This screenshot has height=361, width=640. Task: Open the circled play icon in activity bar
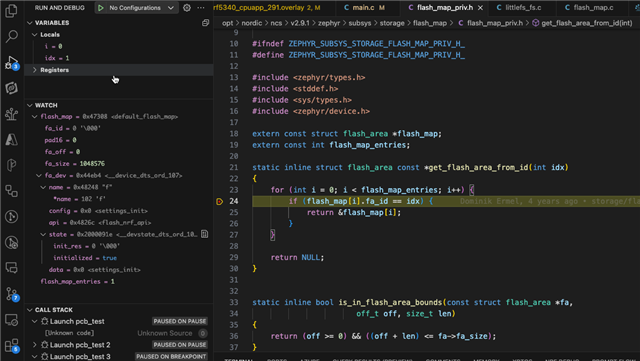tap(11, 243)
